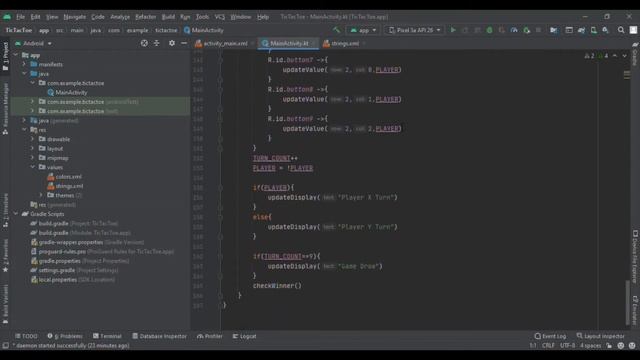Collapse the Gradle Scripts node
The width and height of the screenshot is (640, 360).
(16, 214)
